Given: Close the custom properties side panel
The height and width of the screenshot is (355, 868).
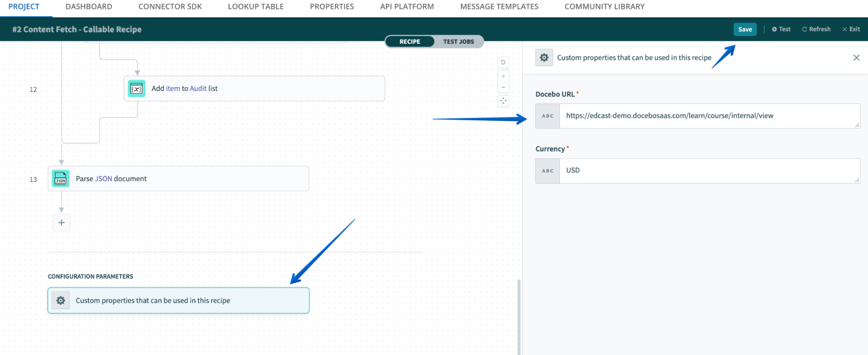Looking at the screenshot, I should pyautogui.click(x=856, y=57).
